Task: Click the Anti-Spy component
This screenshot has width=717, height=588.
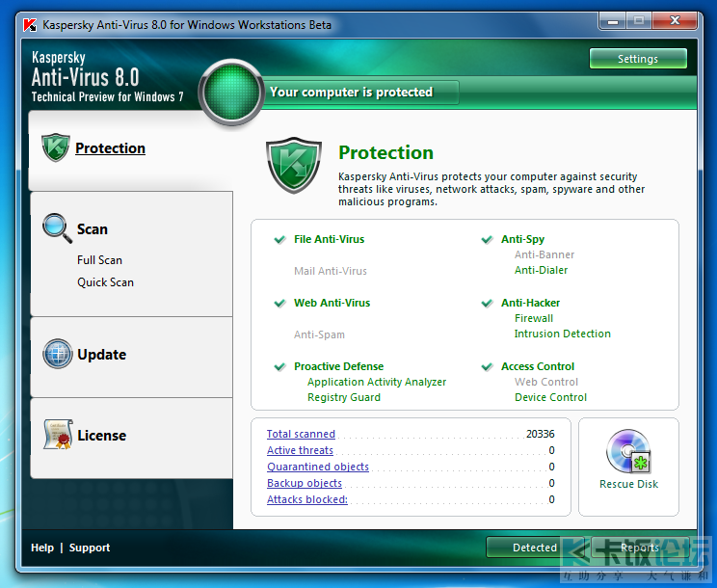Action: pos(522,239)
